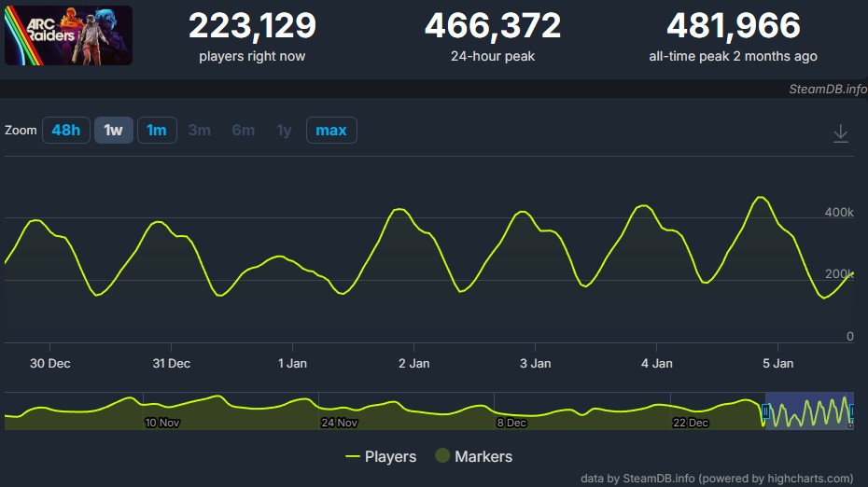Open the ARC Raiders game thumbnail
The image size is (868, 487).
[68, 35]
